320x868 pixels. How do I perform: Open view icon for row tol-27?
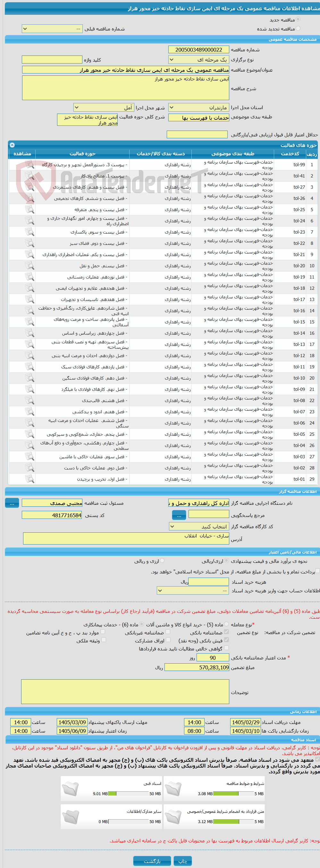click(x=29, y=187)
